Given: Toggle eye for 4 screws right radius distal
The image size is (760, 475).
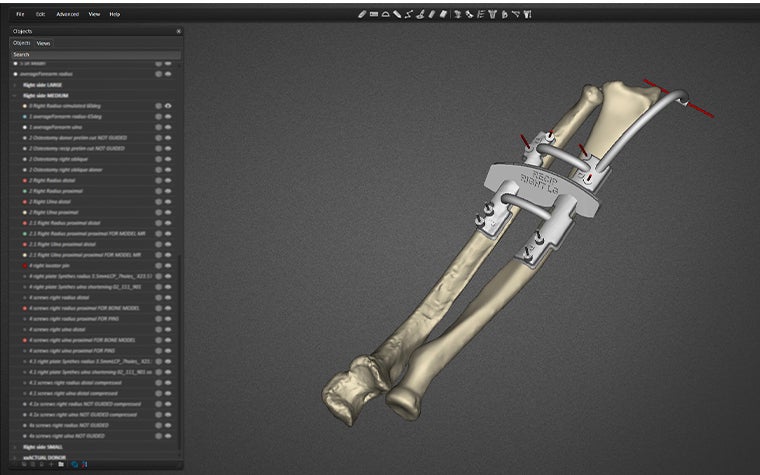Looking at the screenshot, I should 168,298.
